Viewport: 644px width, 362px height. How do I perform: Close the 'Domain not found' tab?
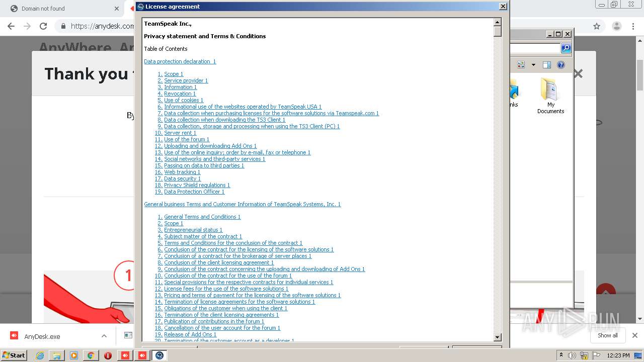[x=117, y=9]
